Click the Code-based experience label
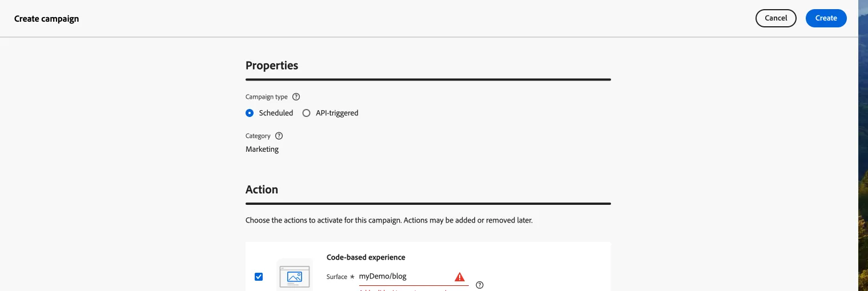868x291 pixels. point(366,257)
